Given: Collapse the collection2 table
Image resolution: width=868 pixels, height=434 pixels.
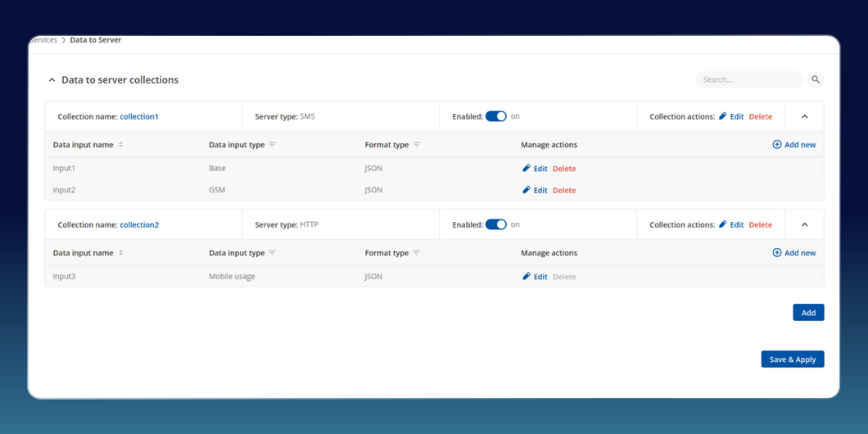Looking at the screenshot, I should pyautogui.click(x=804, y=224).
